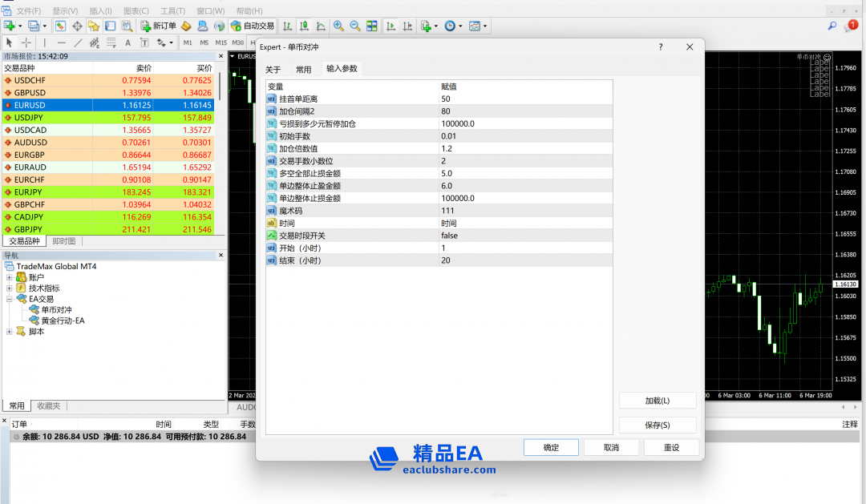866x504 pixels.
Task: Click the 确定 (OK) button
Action: tap(551, 447)
